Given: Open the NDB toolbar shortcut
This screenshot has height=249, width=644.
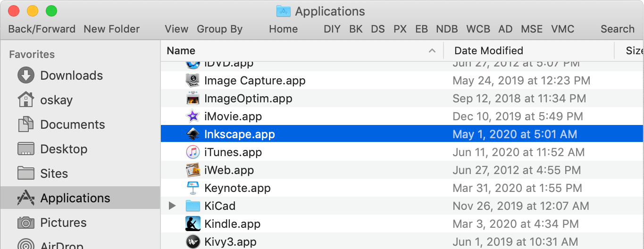Looking at the screenshot, I should tap(447, 29).
